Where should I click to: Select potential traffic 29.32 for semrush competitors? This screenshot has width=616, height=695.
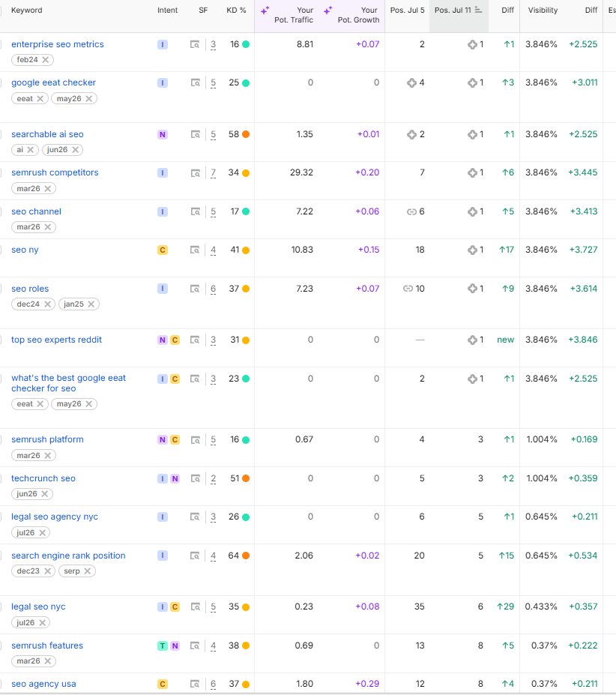coord(301,172)
